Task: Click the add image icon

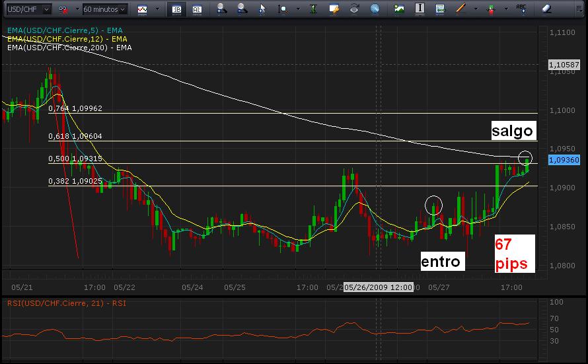Action: pos(398,9)
